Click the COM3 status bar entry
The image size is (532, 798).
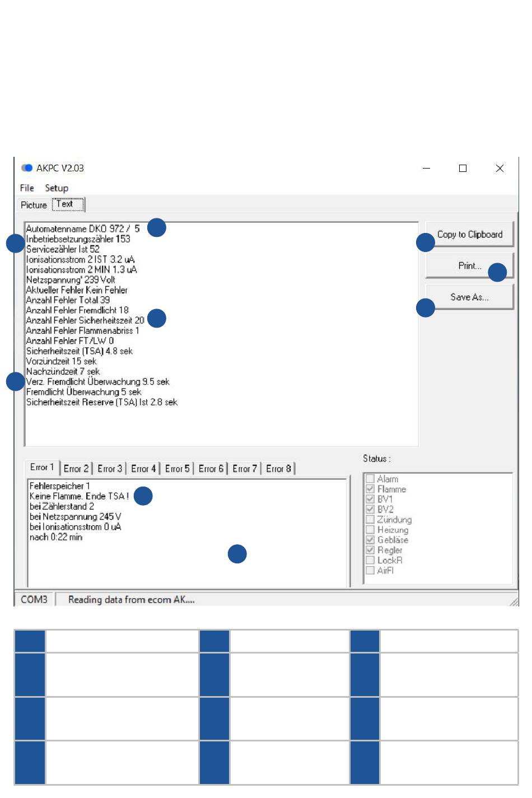34,599
